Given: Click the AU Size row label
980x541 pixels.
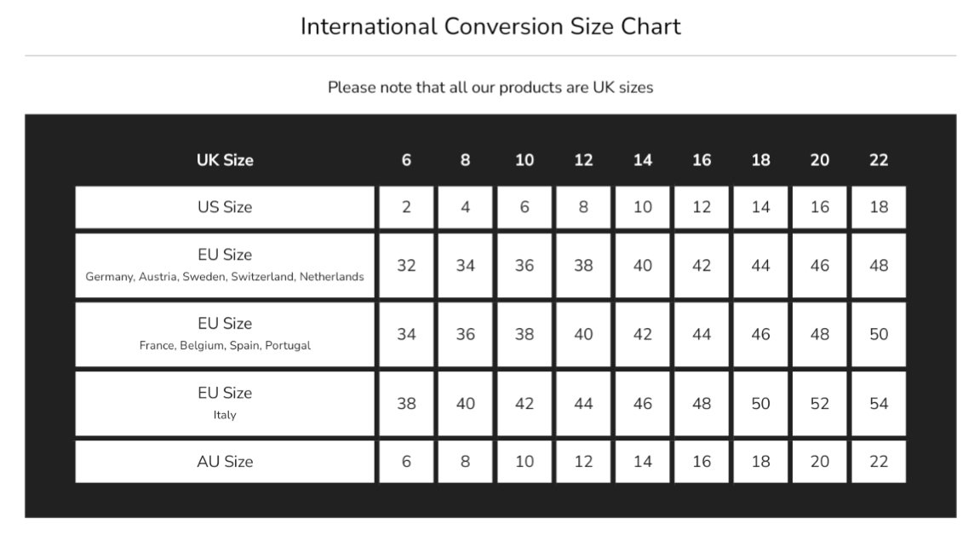Looking at the screenshot, I should (x=225, y=462).
